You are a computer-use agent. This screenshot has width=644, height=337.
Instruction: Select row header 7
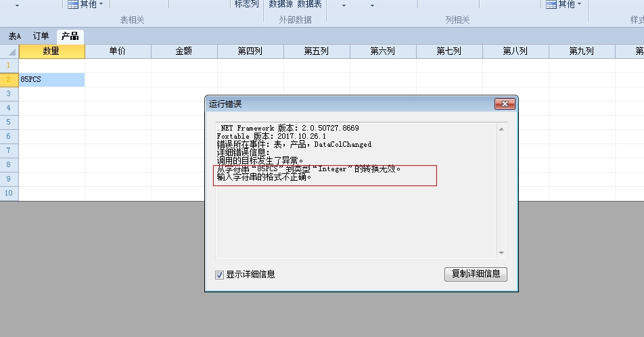(x=9, y=150)
